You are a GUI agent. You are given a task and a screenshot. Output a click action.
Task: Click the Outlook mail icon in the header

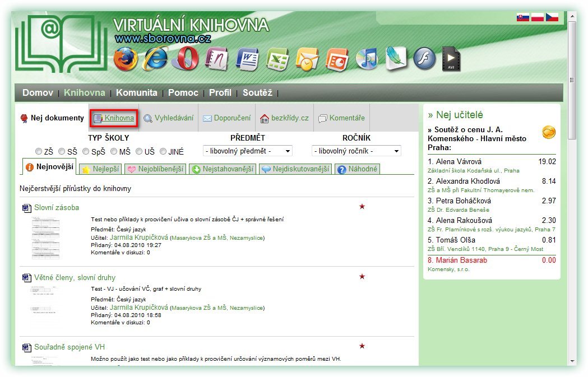point(307,59)
